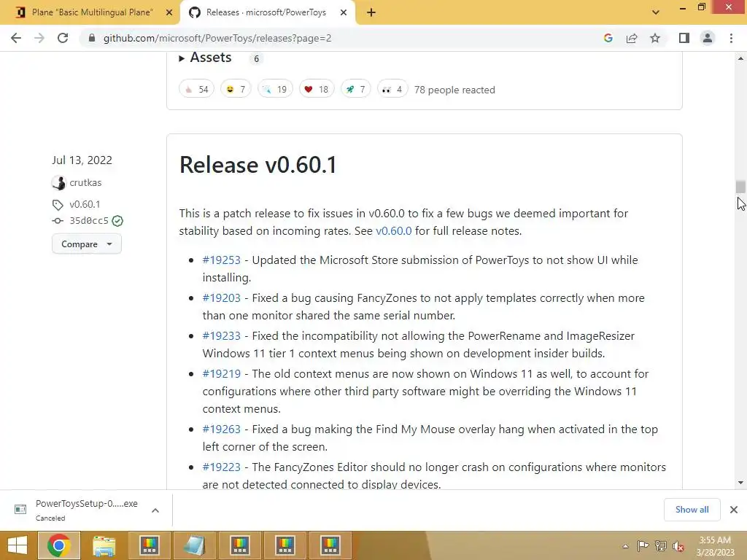
Task: Click the address bar URL
Action: pyautogui.click(x=217, y=38)
